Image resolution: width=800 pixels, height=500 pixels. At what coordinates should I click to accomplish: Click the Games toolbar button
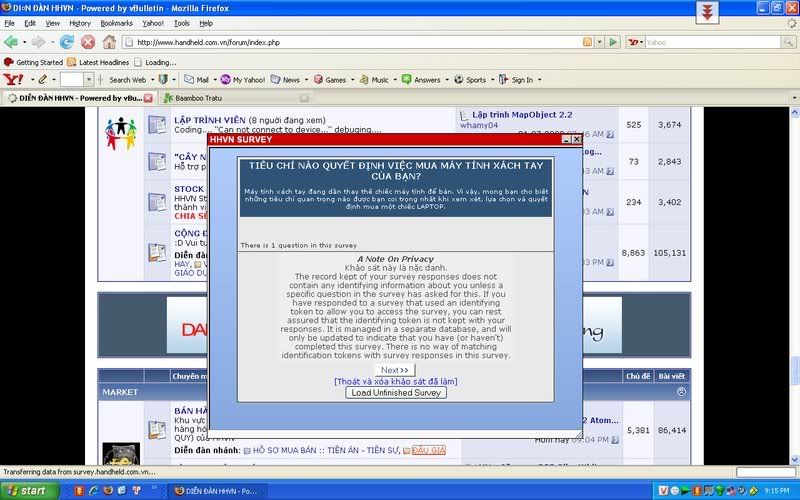pyautogui.click(x=330, y=80)
